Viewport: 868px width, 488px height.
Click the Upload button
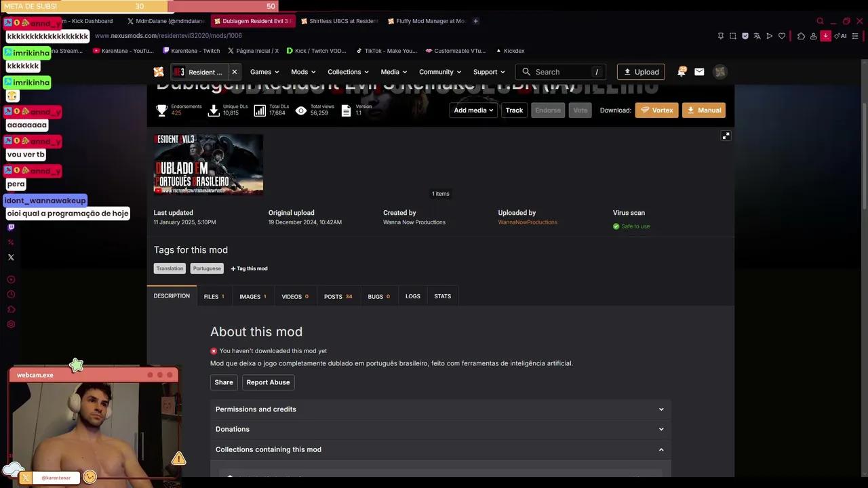[x=641, y=72]
